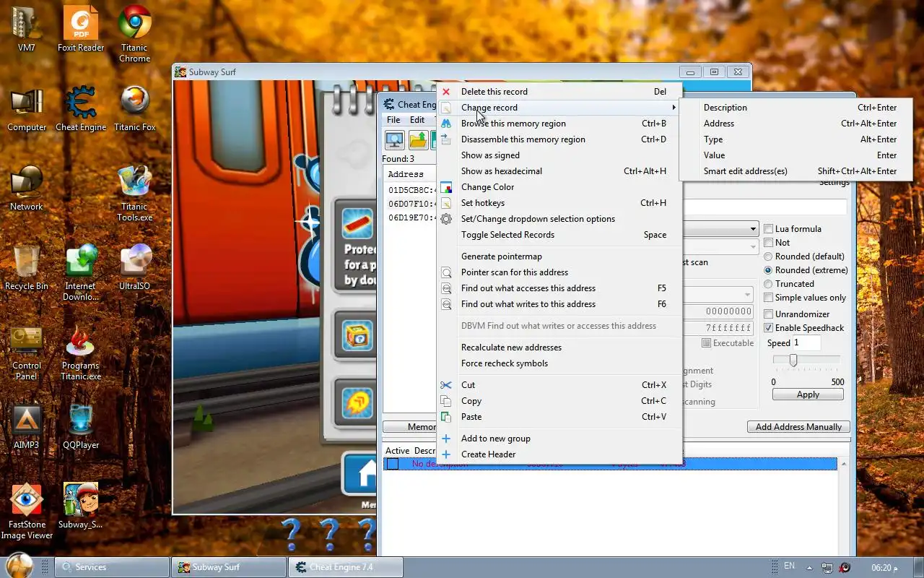The width and height of the screenshot is (924, 578).
Task: Launch Cheat Engine desktop shortcut
Action: (81, 109)
